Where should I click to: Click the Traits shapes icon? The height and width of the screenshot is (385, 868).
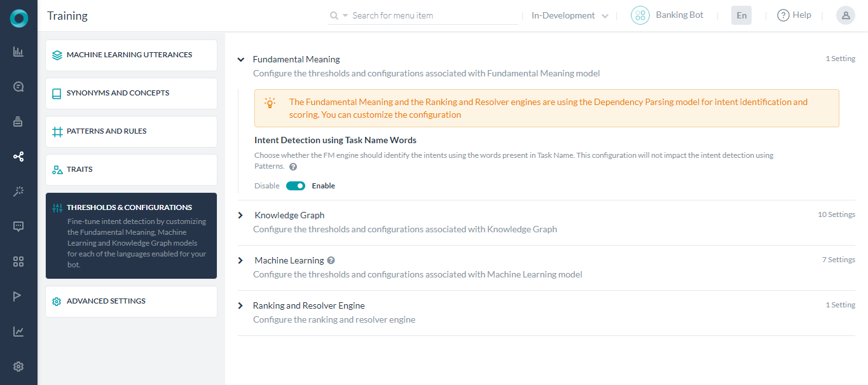[x=57, y=170]
